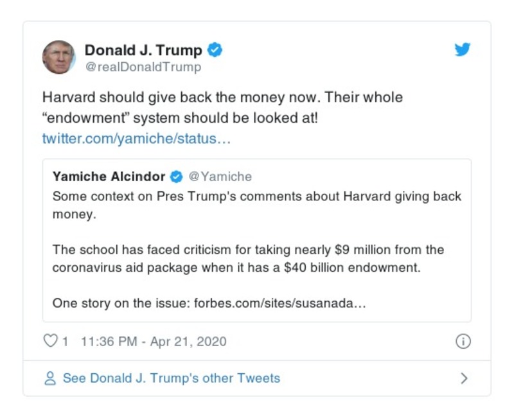Click the name Yamiche Alcindor
514x420 pixels.
pos(109,175)
